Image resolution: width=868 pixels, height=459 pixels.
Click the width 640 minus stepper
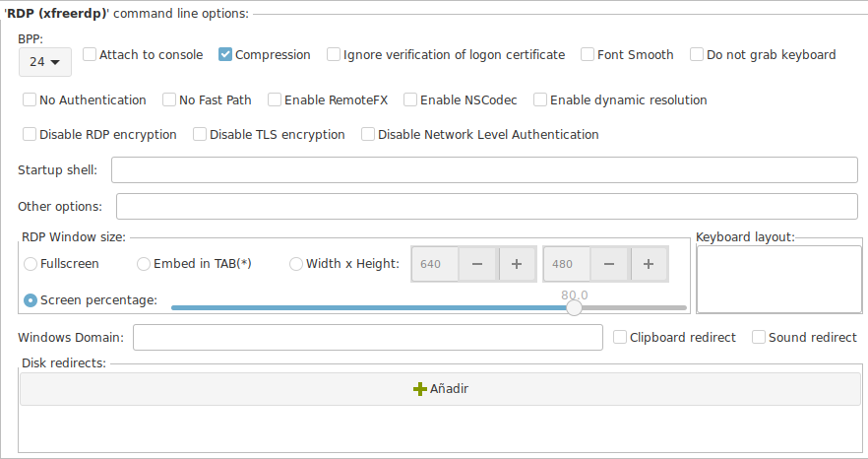pos(477,264)
